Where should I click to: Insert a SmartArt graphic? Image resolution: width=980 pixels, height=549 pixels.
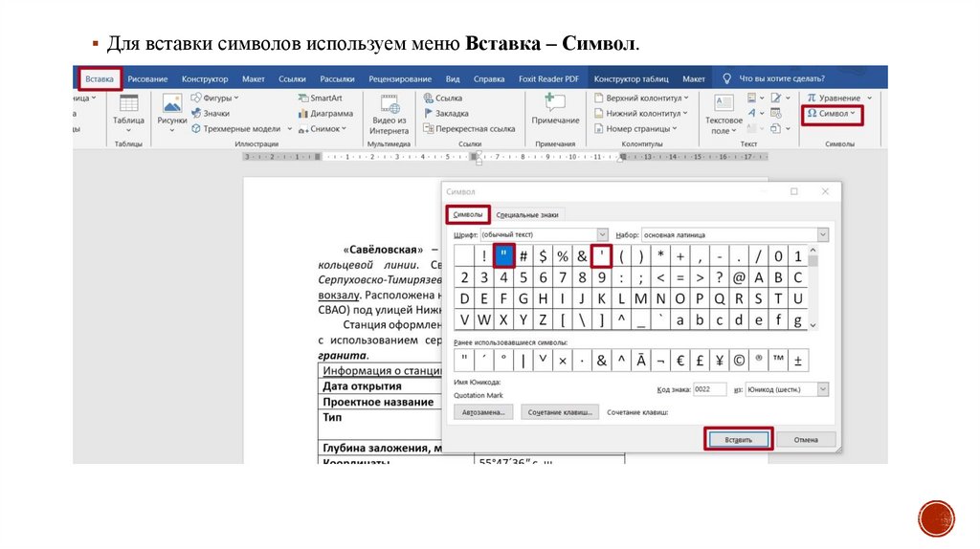tap(320, 99)
